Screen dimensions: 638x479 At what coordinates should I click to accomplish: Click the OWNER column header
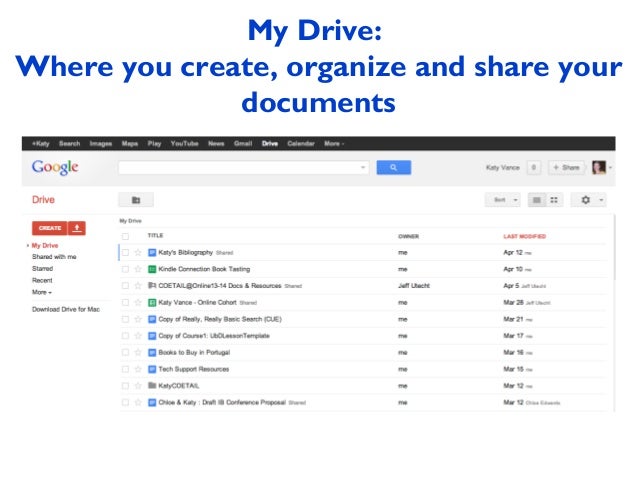(x=408, y=236)
